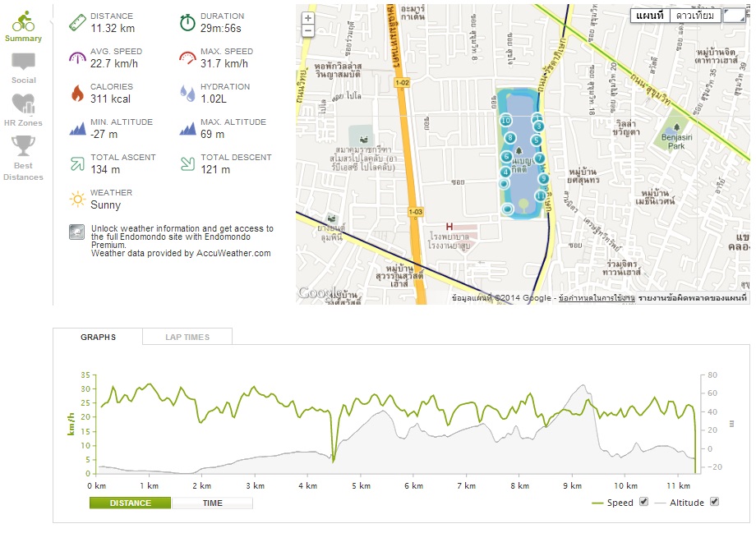Open Google map terms of use link
This screenshot has height=533, width=756.
point(597,297)
